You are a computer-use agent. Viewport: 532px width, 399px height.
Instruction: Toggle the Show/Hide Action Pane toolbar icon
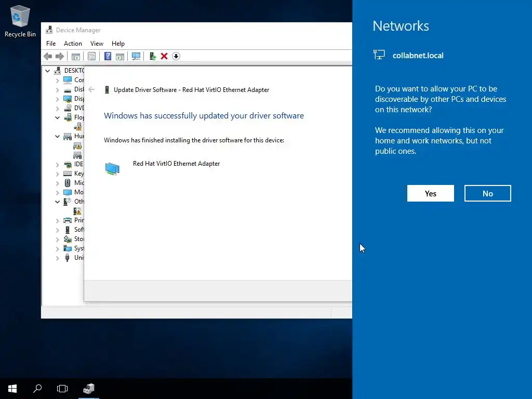(120, 56)
